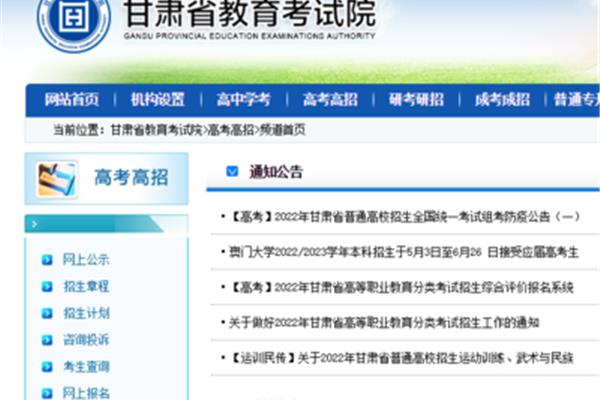Open the 分类考试招生综合评价报名系统 notice
Image resolution: width=600 pixels, height=400 pixels.
point(401,287)
